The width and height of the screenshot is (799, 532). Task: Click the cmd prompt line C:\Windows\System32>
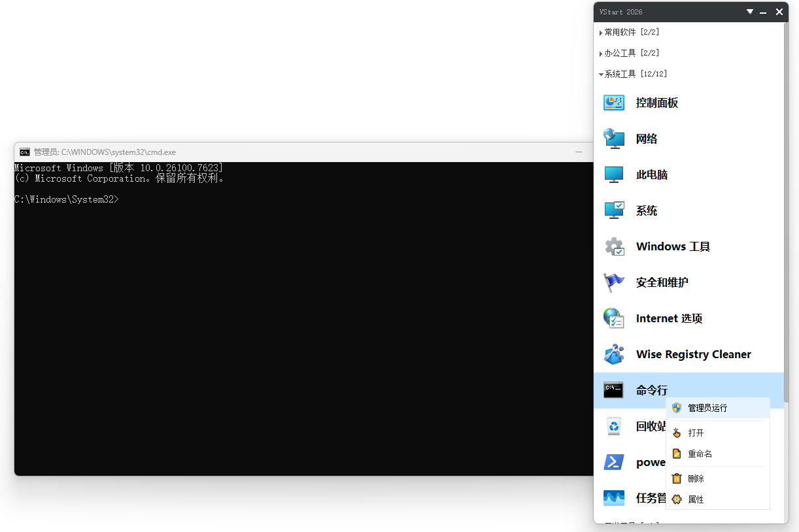67,199
